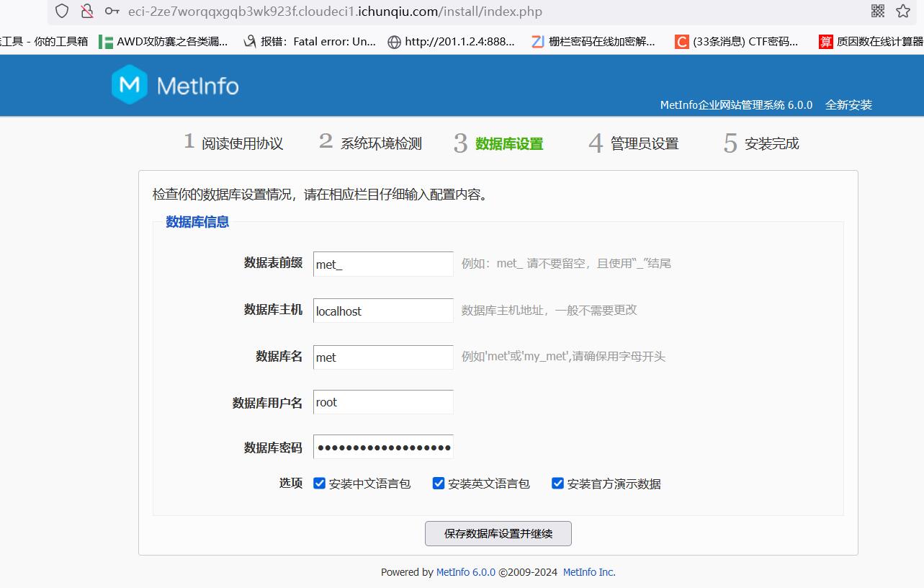This screenshot has width=924, height=588.
Task: Click the MetInfo hexagon logo
Action: click(x=130, y=85)
